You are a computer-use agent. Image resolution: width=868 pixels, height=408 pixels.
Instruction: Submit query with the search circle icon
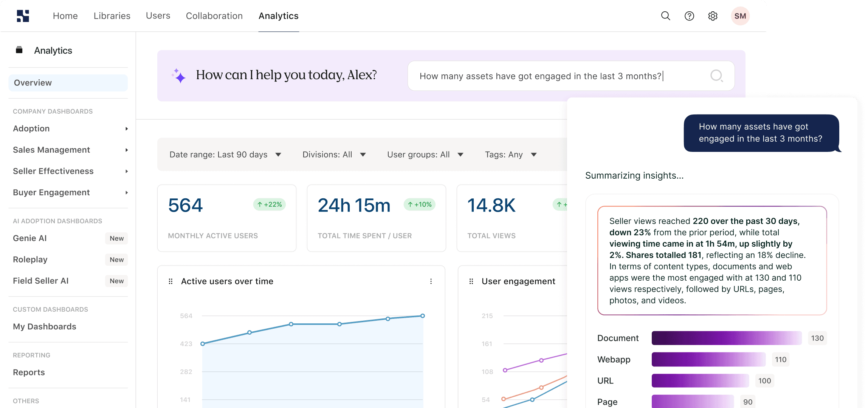pos(716,76)
